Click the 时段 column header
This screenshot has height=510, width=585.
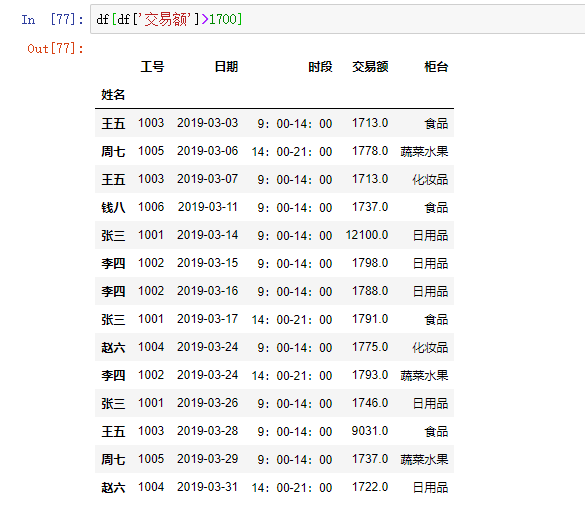click(320, 67)
